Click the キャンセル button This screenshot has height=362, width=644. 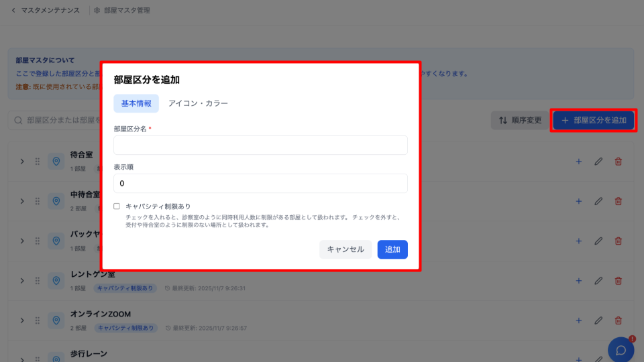(x=345, y=249)
